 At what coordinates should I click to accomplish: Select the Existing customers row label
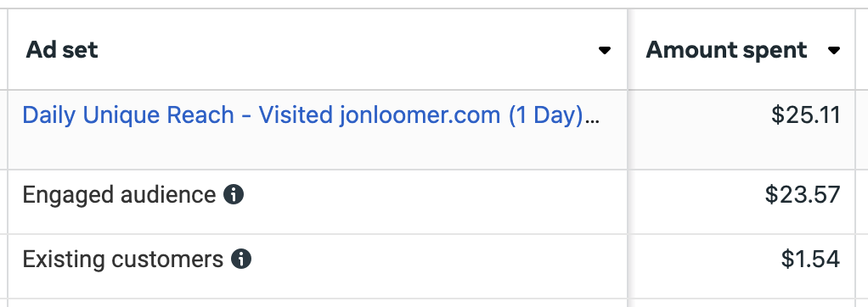tap(123, 260)
